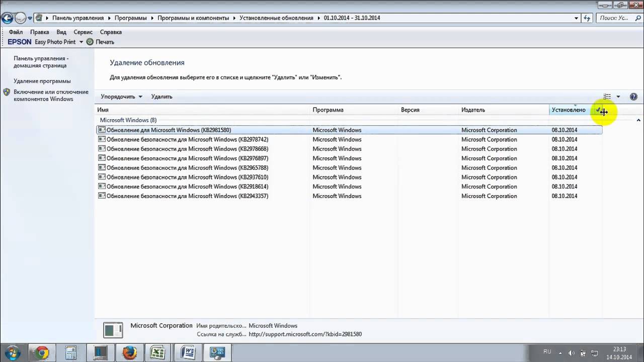Sort by the Имя column header

(202, 110)
